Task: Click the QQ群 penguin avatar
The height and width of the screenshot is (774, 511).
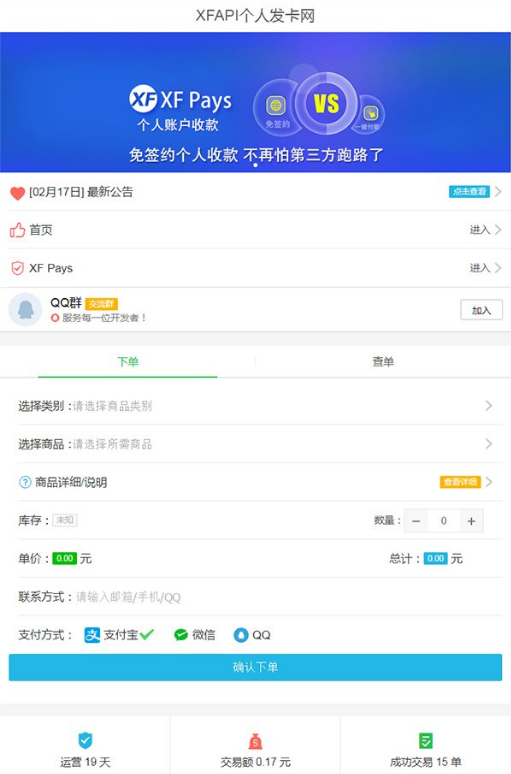Action: (x=25, y=310)
